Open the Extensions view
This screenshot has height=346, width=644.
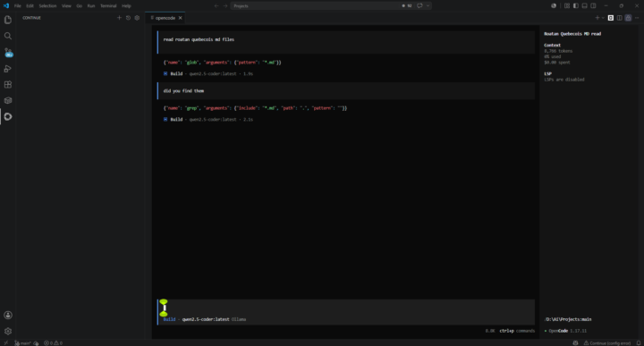8,85
